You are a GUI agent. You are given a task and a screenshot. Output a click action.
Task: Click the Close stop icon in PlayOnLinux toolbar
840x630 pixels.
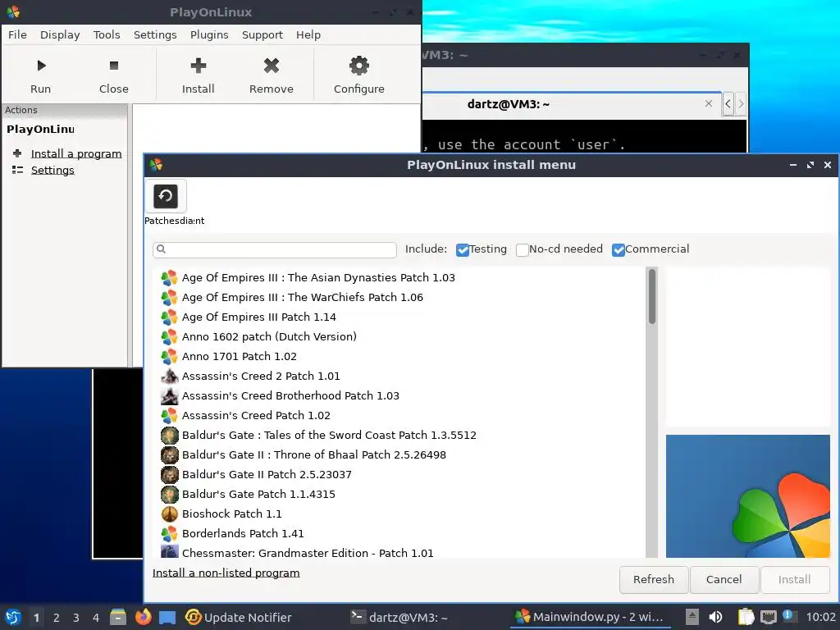point(113,66)
